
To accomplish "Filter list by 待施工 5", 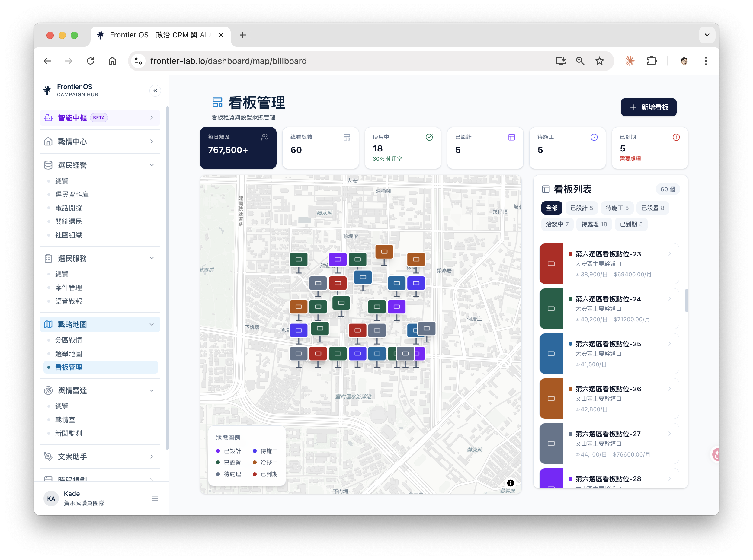I will (x=617, y=208).
